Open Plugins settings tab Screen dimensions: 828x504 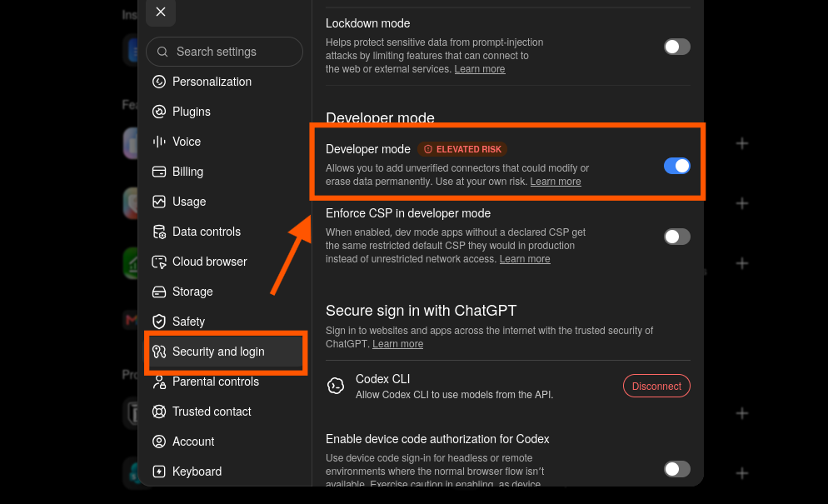pyautogui.click(x=224, y=112)
